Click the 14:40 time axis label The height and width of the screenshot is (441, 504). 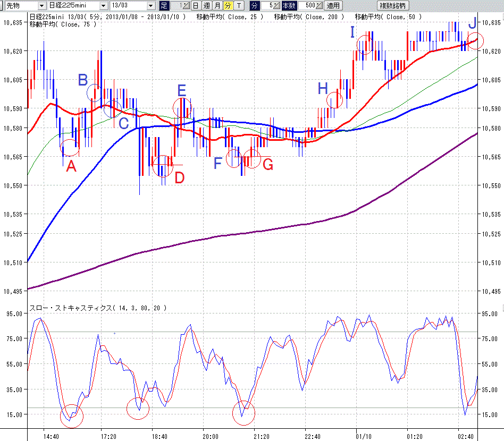(51, 437)
